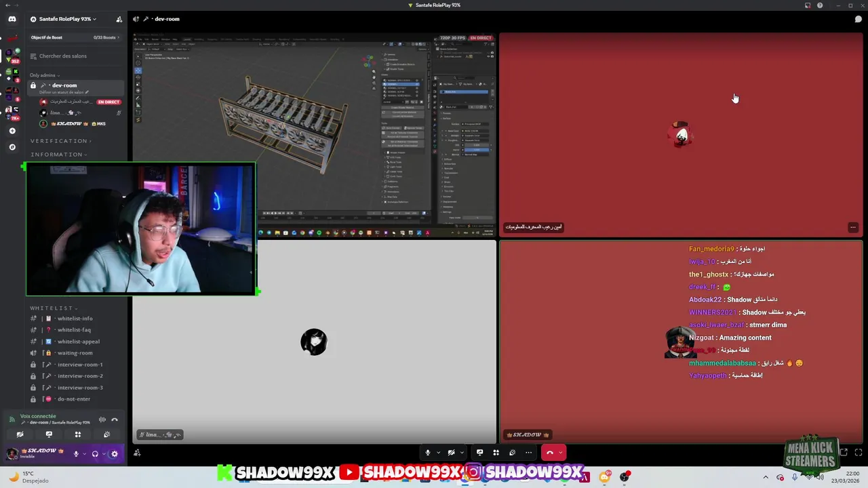The image size is (868, 488).
Task: Open Discord help icon in title bar
Action: pyautogui.click(x=820, y=5)
